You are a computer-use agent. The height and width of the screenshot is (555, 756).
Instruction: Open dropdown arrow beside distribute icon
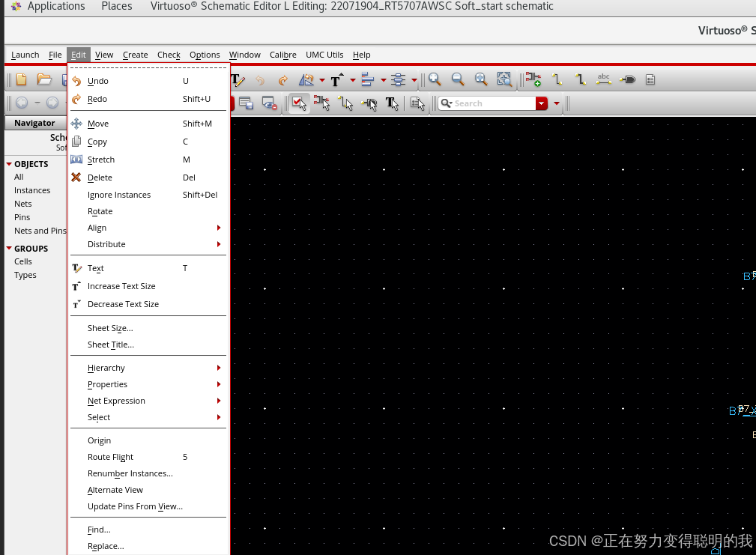point(414,80)
